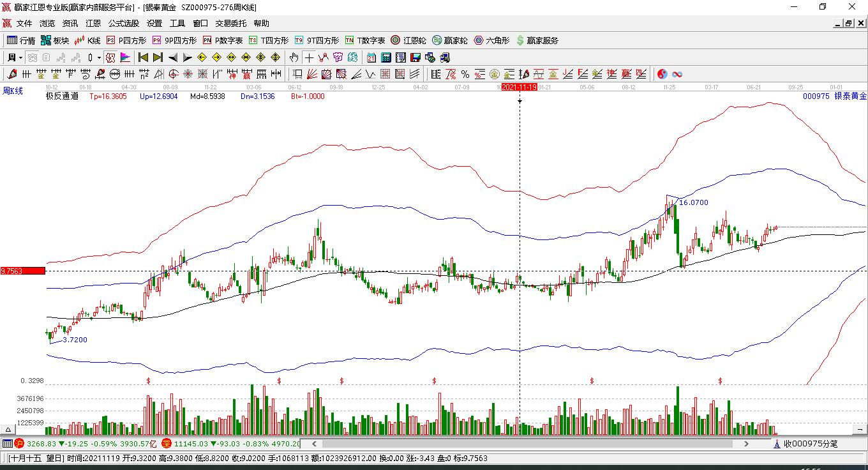Open the T四方形 time square

(269, 40)
